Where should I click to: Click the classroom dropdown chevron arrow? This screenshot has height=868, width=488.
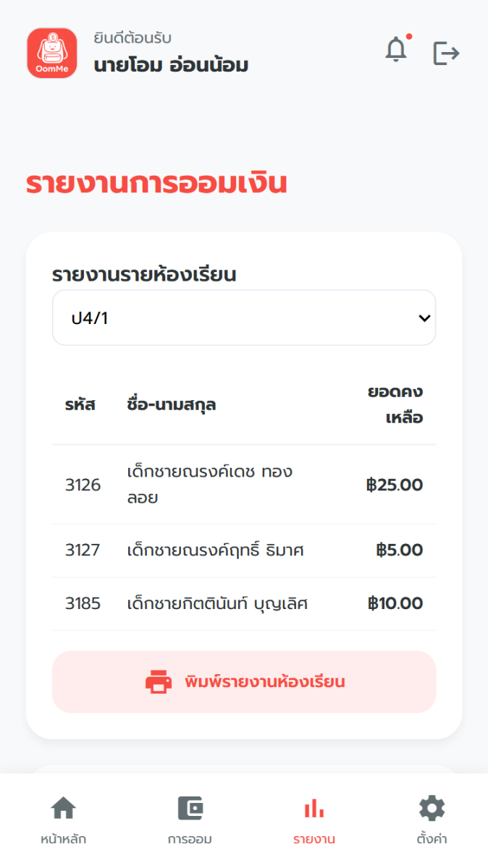click(424, 318)
